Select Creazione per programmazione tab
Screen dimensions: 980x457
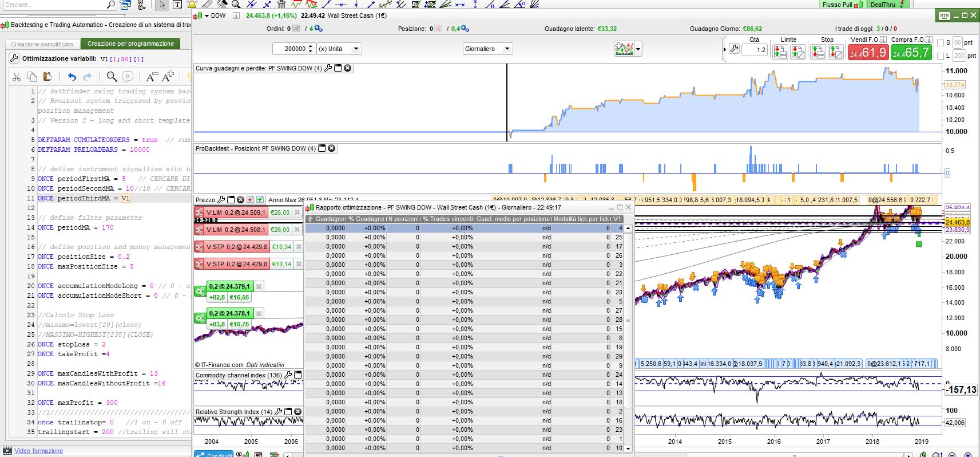coord(130,44)
